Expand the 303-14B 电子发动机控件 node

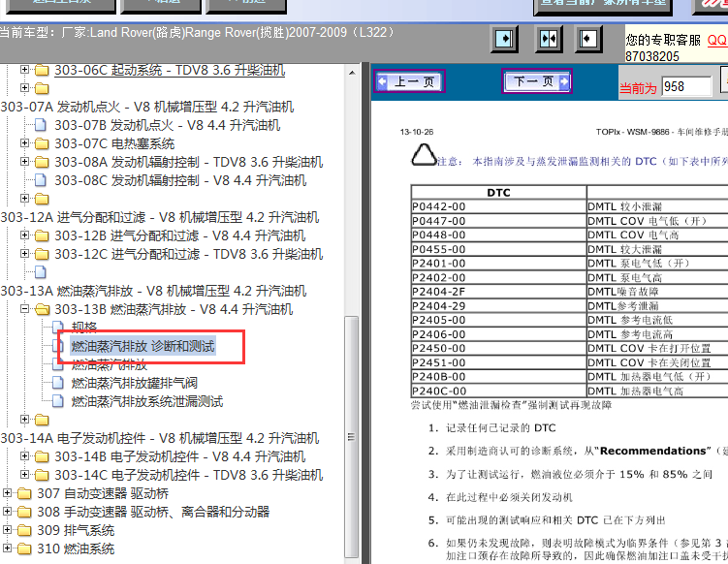[x=24, y=455]
